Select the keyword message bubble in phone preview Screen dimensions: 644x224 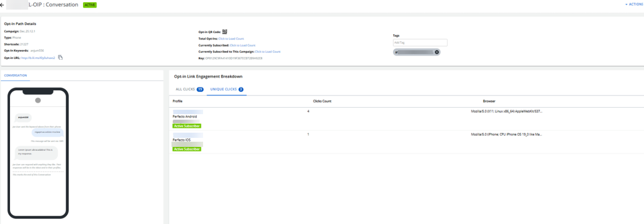tap(23, 117)
